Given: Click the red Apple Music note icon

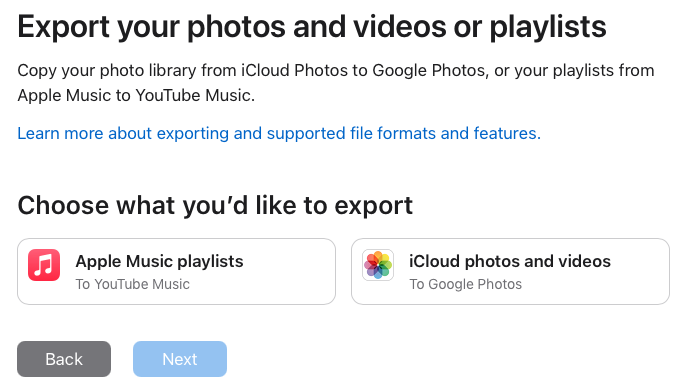Looking at the screenshot, I should pyautogui.click(x=44, y=265).
